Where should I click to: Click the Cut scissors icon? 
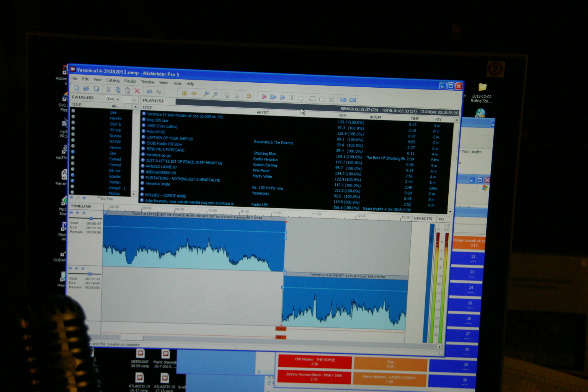109,90
